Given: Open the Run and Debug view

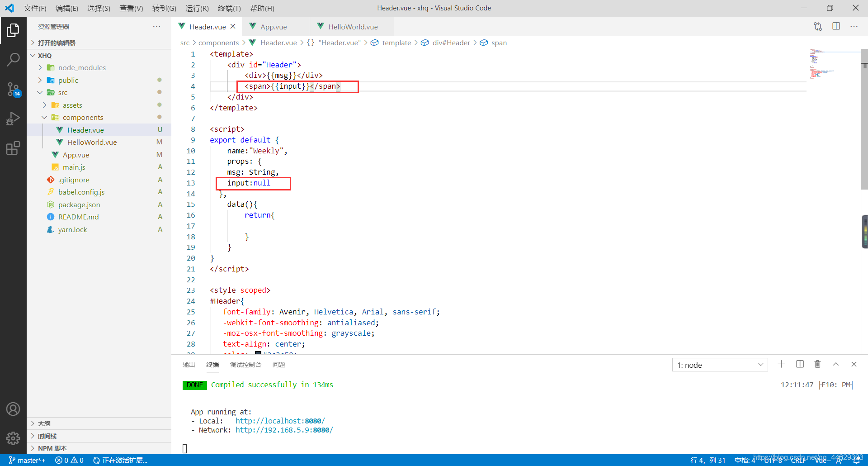Looking at the screenshot, I should [x=13, y=119].
